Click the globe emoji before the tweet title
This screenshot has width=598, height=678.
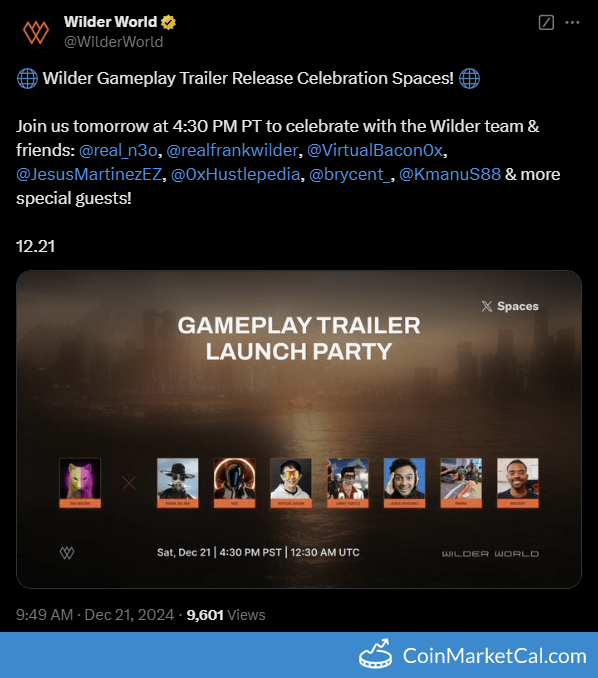point(27,79)
